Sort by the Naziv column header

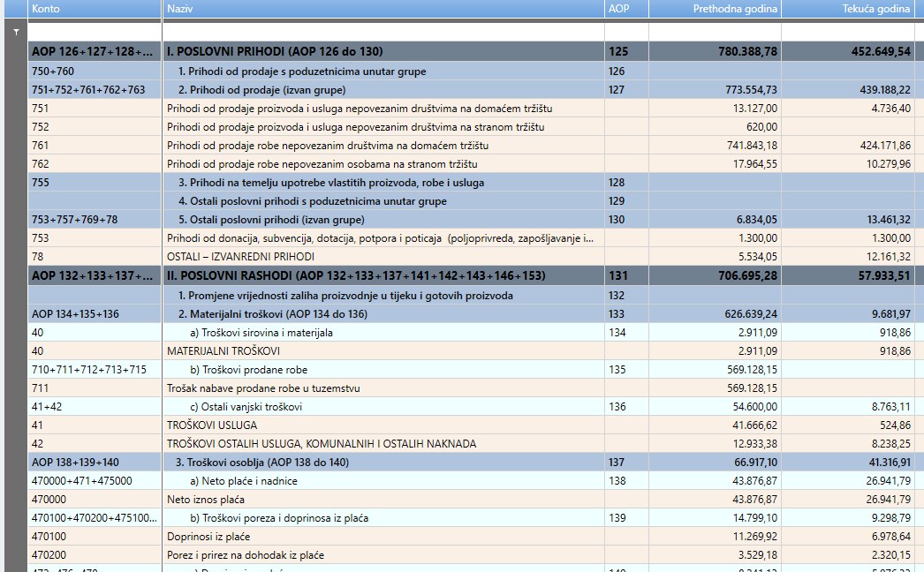click(383, 9)
